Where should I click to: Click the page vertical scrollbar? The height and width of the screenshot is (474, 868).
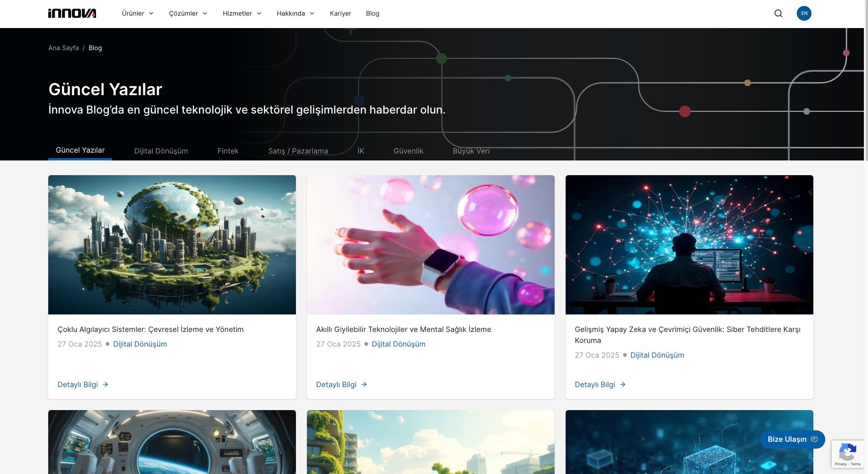pyautogui.click(x=866, y=80)
